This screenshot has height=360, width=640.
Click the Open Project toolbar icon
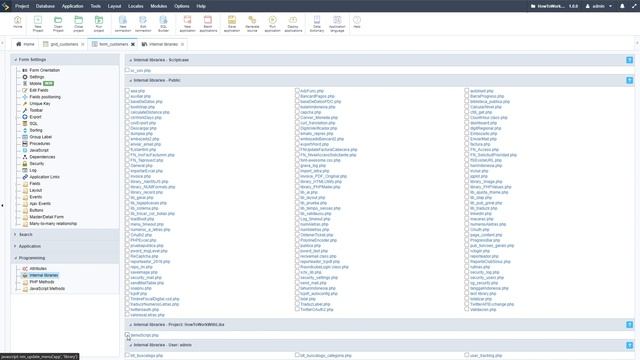(x=58, y=24)
